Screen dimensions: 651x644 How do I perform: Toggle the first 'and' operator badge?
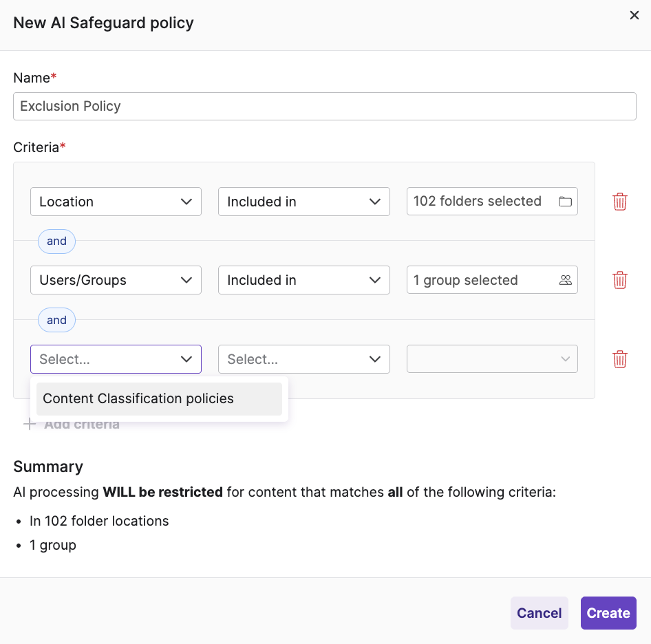[56, 241]
